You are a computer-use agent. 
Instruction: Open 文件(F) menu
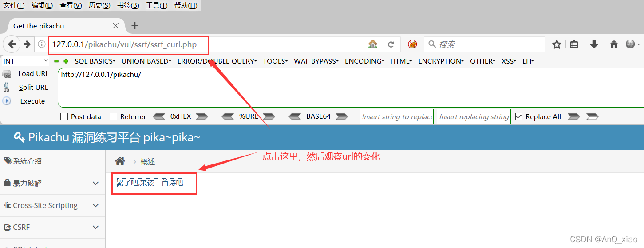(14, 5)
